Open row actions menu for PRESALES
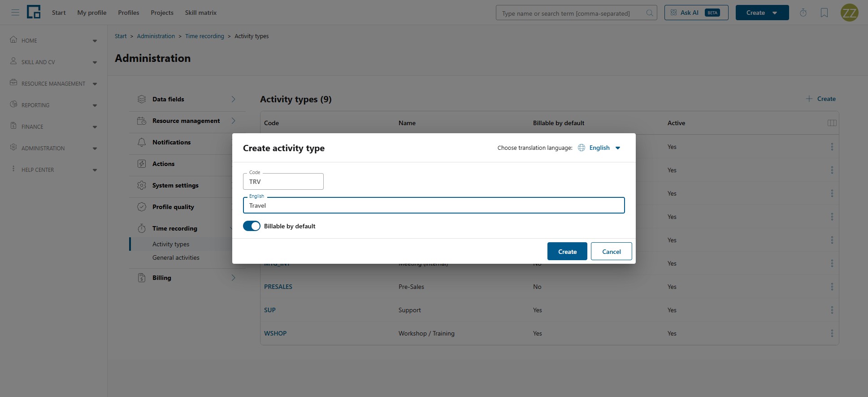Image resolution: width=868 pixels, height=397 pixels. 832,287
